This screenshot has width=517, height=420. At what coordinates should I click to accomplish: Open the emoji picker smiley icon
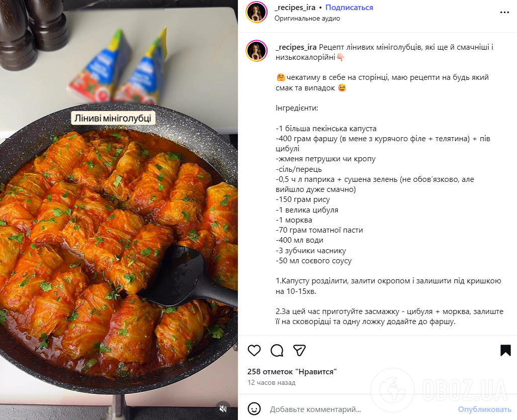(x=254, y=408)
